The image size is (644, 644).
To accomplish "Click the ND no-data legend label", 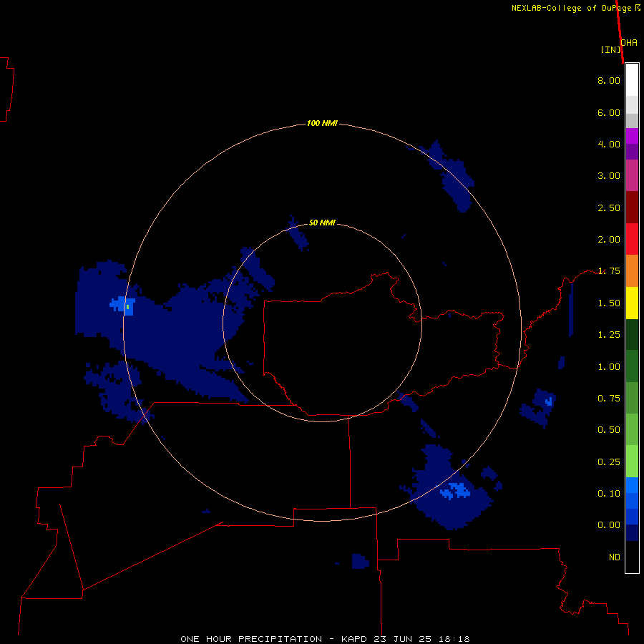I will point(615,557).
